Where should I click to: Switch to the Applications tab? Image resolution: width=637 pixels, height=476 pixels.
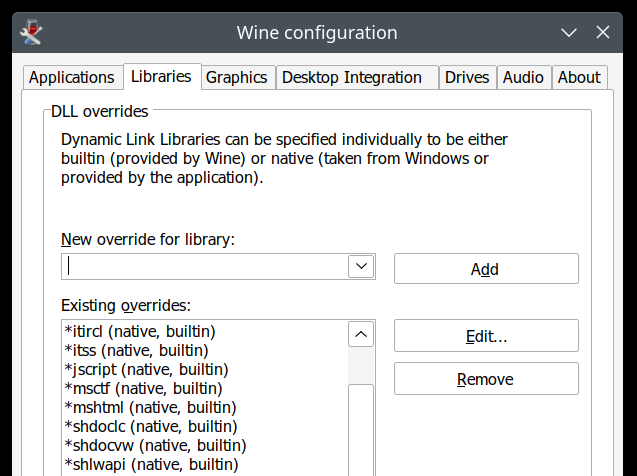point(71,78)
